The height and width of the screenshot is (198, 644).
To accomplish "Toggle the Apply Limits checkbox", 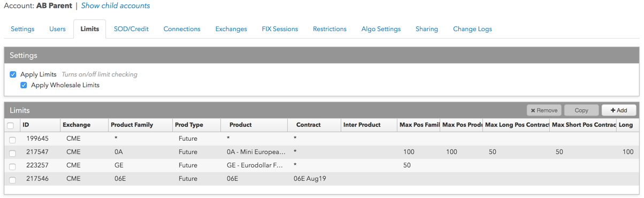I will coord(13,74).
